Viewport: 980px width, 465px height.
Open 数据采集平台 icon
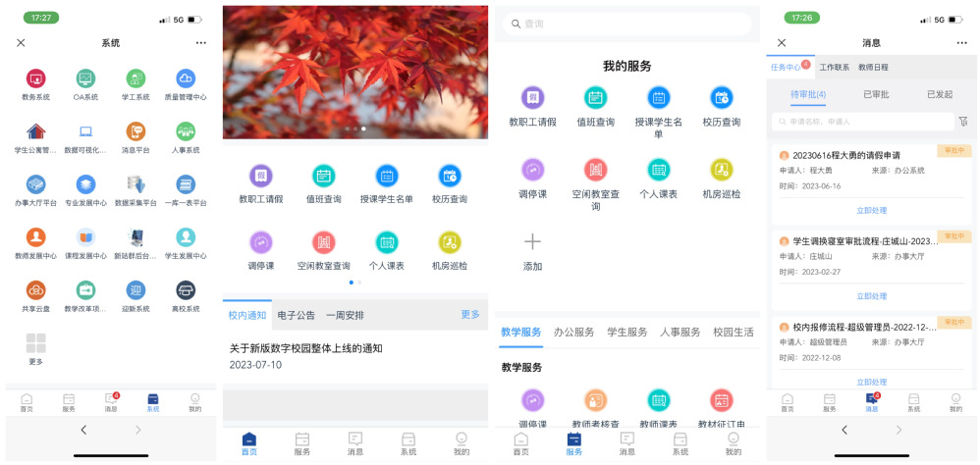tap(136, 184)
